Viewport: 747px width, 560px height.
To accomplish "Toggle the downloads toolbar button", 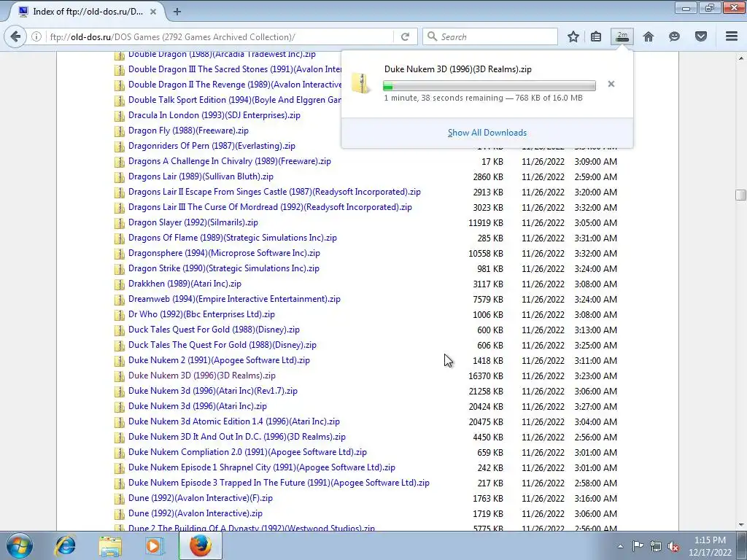I will (x=622, y=36).
